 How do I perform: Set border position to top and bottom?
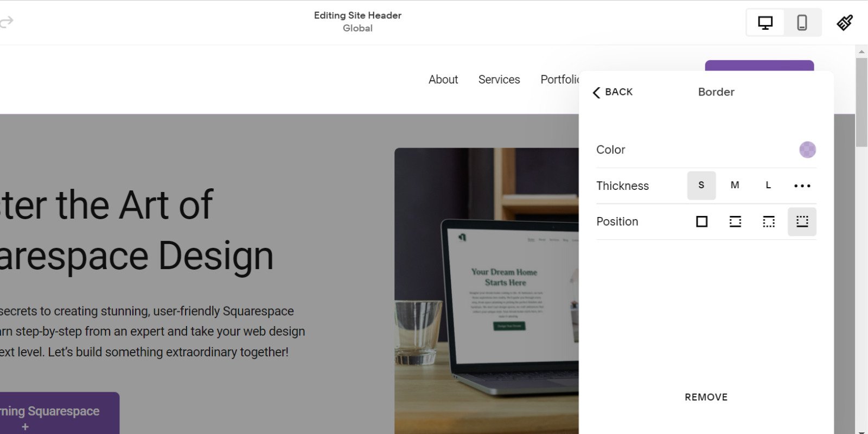pos(735,221)
